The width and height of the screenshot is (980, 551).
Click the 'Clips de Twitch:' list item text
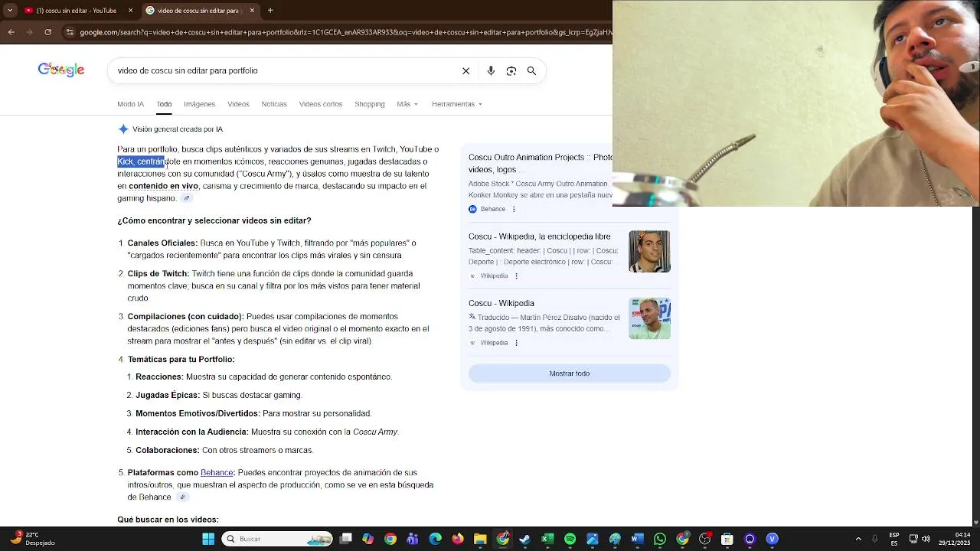(x=158, y=274)
